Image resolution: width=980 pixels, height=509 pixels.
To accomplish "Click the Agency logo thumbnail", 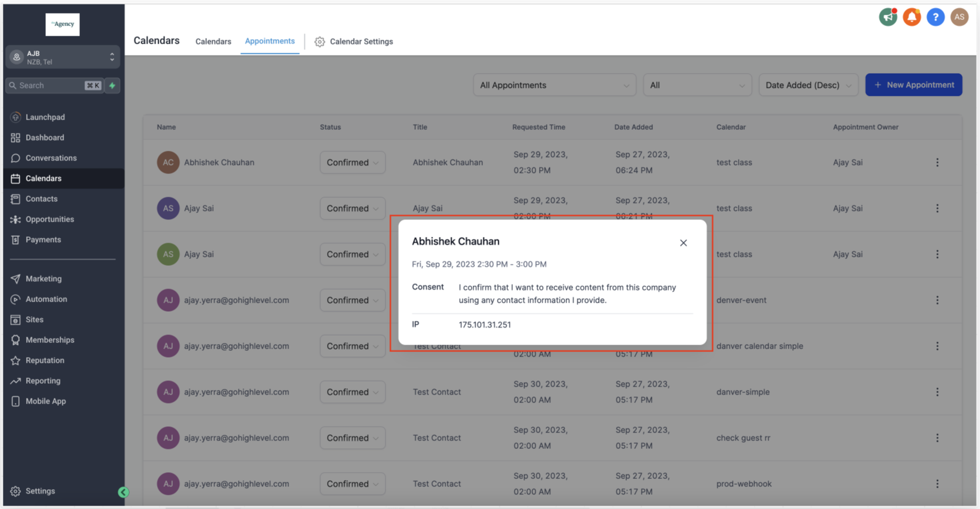I will (62, 24).
